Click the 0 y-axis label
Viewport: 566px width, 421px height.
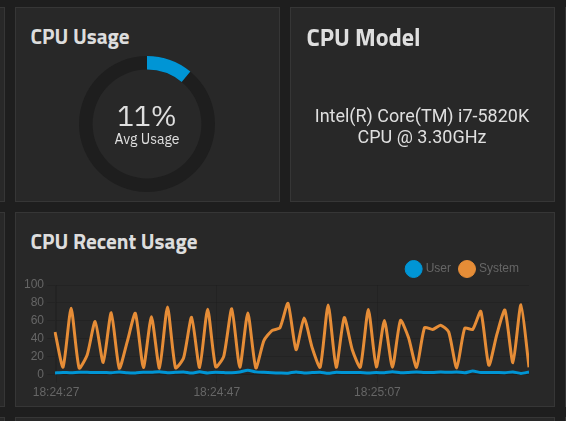click(40, 374)
